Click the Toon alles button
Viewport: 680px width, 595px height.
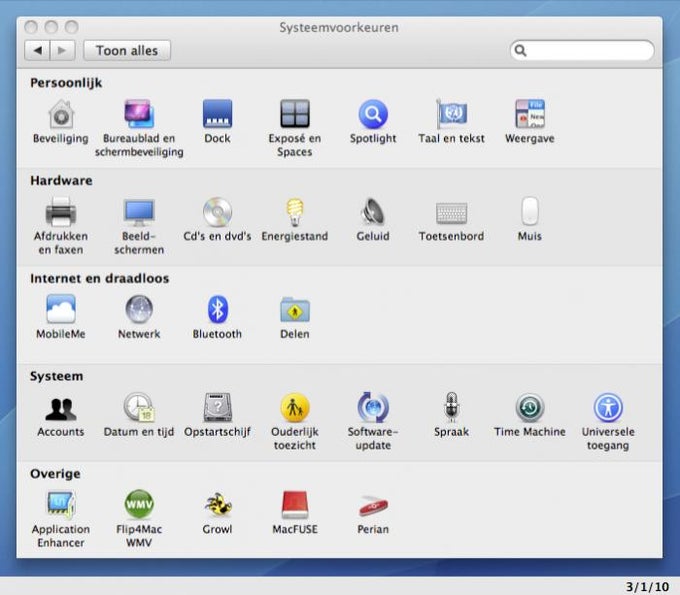127,51
